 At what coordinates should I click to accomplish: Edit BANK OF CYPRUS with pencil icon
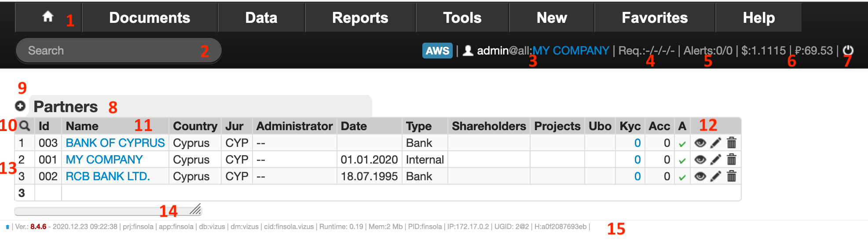[x=716, y=143]
